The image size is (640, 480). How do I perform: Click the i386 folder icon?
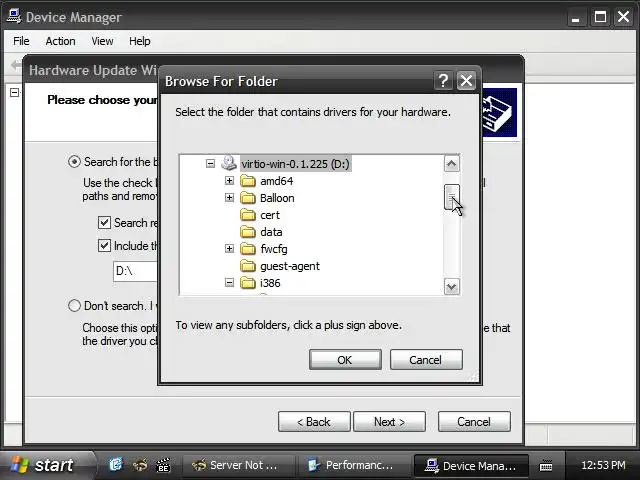click(248, 283)
